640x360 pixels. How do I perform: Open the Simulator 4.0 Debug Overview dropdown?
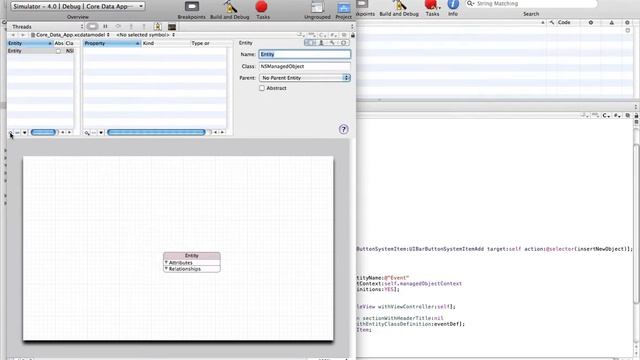coord(78,7)
